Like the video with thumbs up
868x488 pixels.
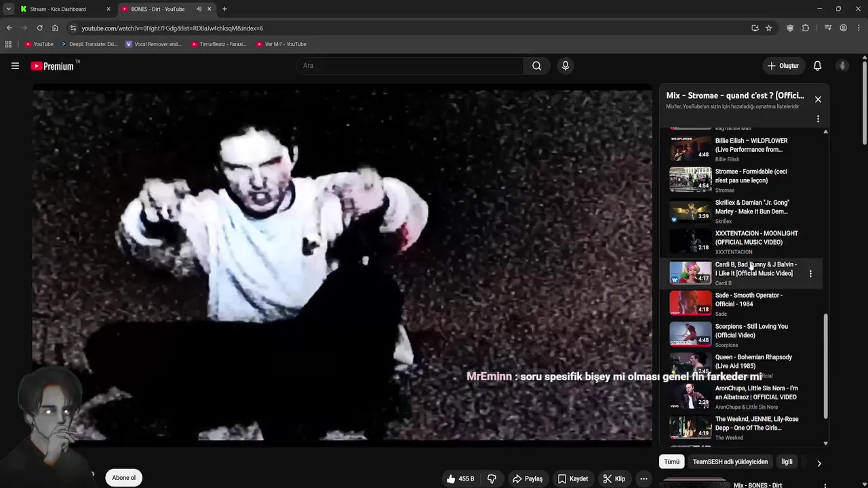point(460,479)
